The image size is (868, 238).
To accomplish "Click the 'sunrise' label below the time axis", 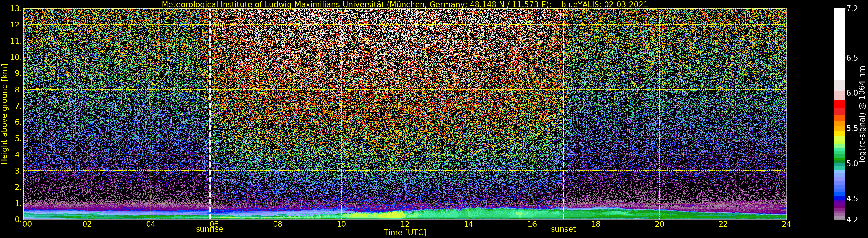I will click(210, 229).
